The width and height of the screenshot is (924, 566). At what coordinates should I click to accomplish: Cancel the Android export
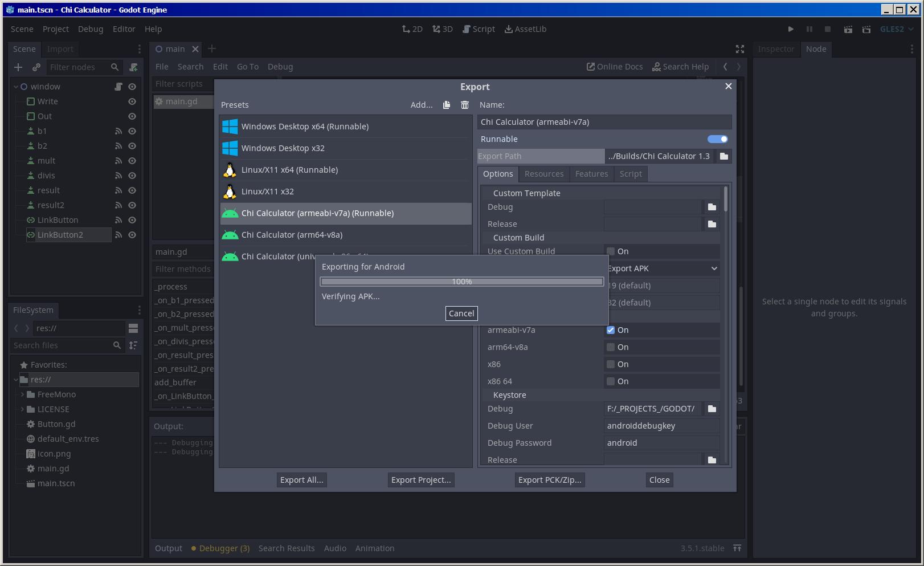pos(461,313)
